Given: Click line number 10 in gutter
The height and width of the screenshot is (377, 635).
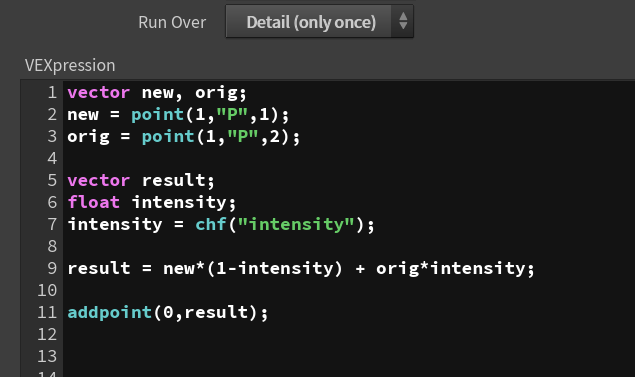Looking at the screenshot, I should [x=47, y=290].
